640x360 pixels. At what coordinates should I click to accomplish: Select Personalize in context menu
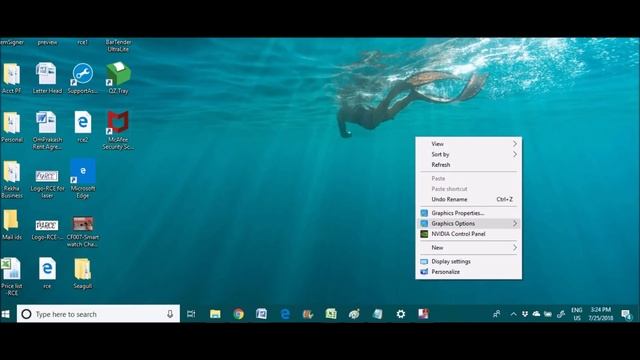(469, 272)
